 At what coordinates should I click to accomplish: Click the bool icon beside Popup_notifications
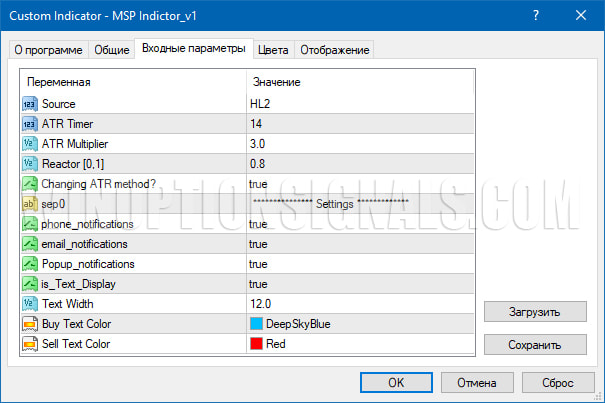coord(30,264)
